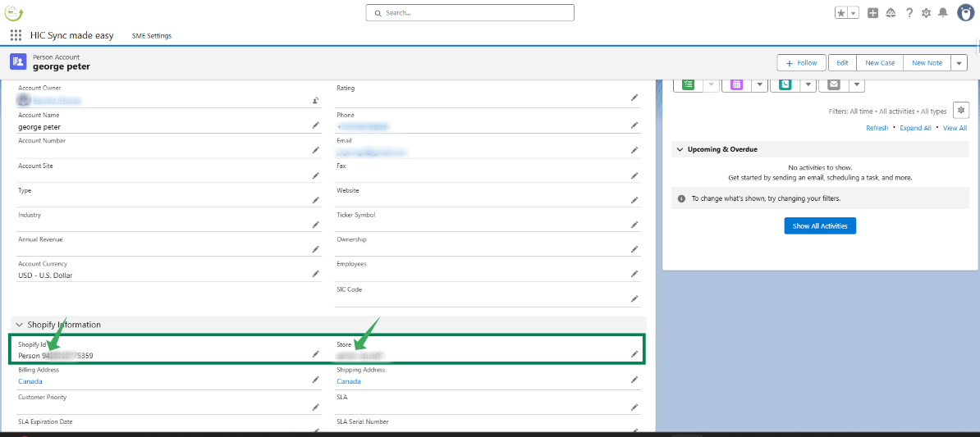980x437 pixels.
Task: Open the Setup gear menu
Action: [926, 13]
